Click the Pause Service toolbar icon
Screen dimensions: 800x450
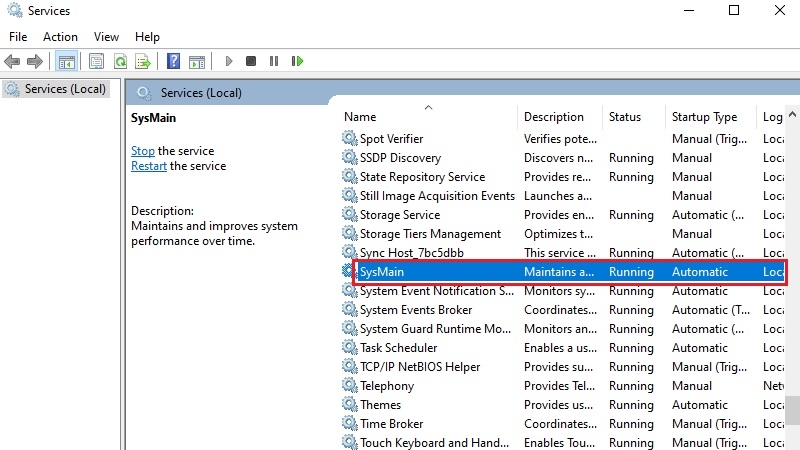[x=274, y=61]
